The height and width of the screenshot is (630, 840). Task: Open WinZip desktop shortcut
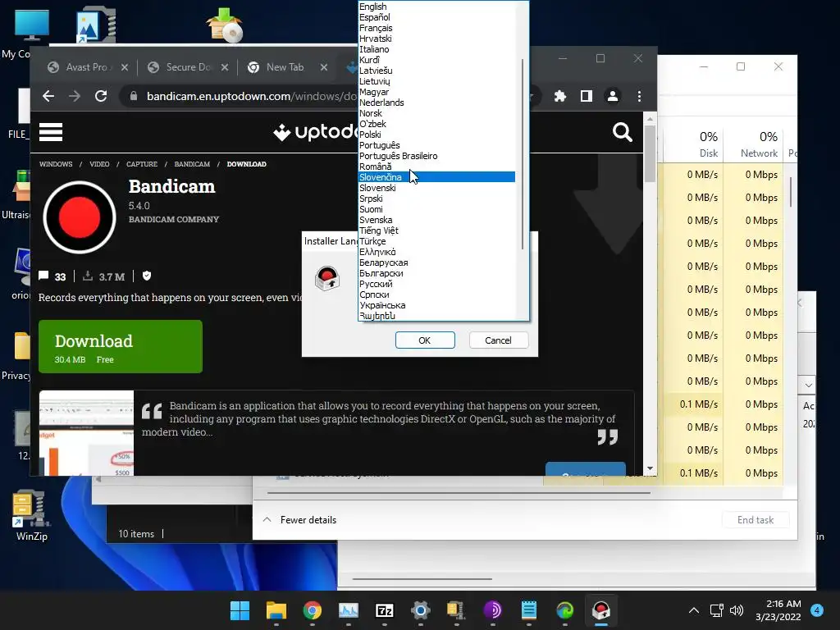[x=32, y=516]
